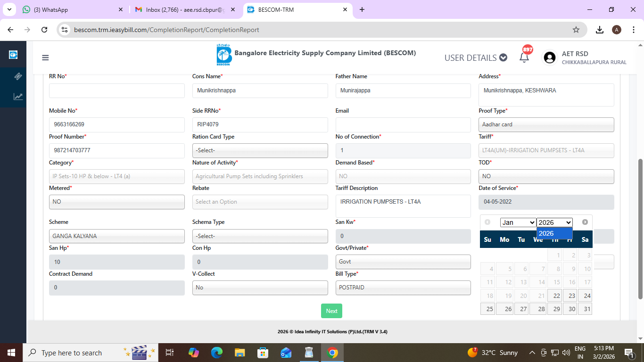Open the notifications bell icon
Image resolution: width=644 pixels, height=362 pixels.
[524, 58]
